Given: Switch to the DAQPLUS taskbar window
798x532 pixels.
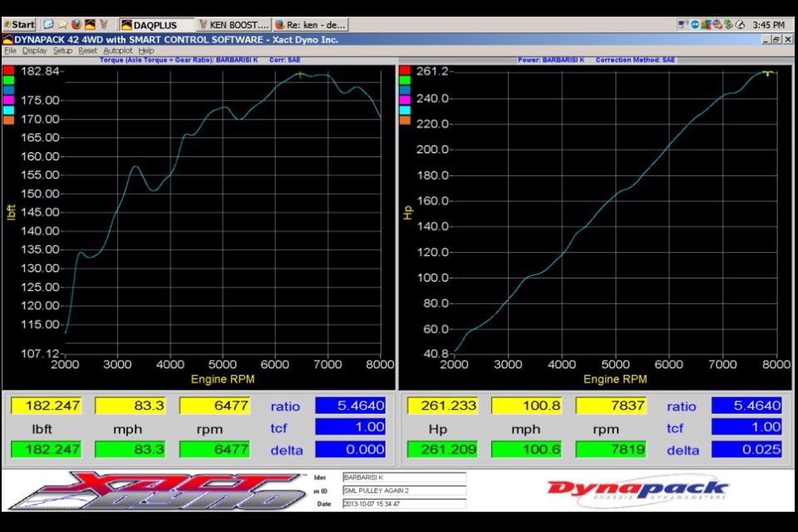Looking at the screenshot, I should pos(157,24).
